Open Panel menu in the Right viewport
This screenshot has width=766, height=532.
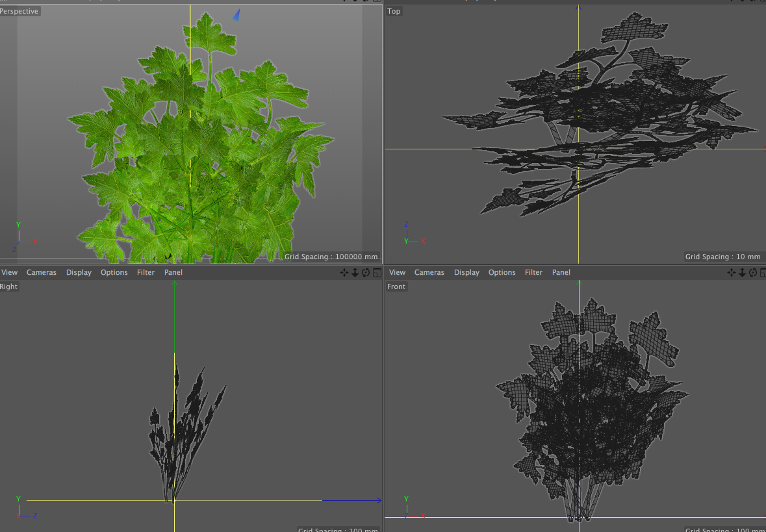point(173,273)
